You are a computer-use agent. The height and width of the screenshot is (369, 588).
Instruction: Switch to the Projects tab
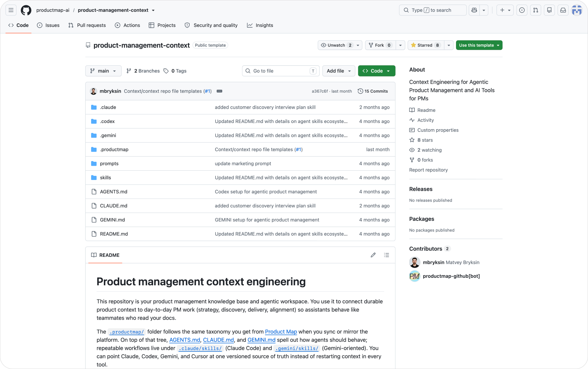(x=162, y=25)
